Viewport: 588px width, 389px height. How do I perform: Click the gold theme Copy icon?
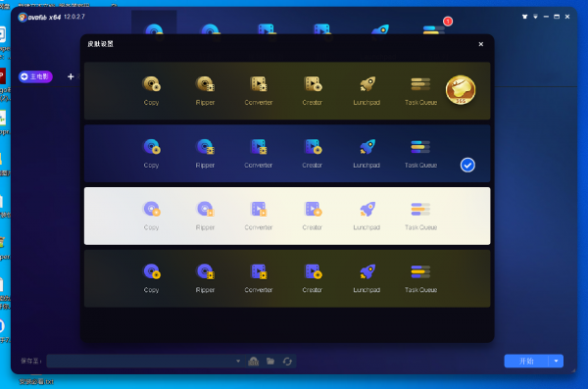[x=151, y=84]
